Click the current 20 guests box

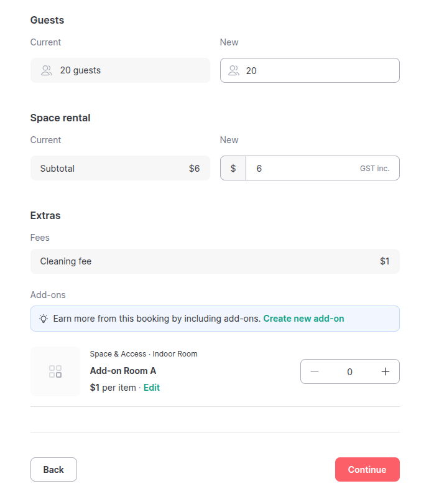pyautogui.click(x=120, y=70)
